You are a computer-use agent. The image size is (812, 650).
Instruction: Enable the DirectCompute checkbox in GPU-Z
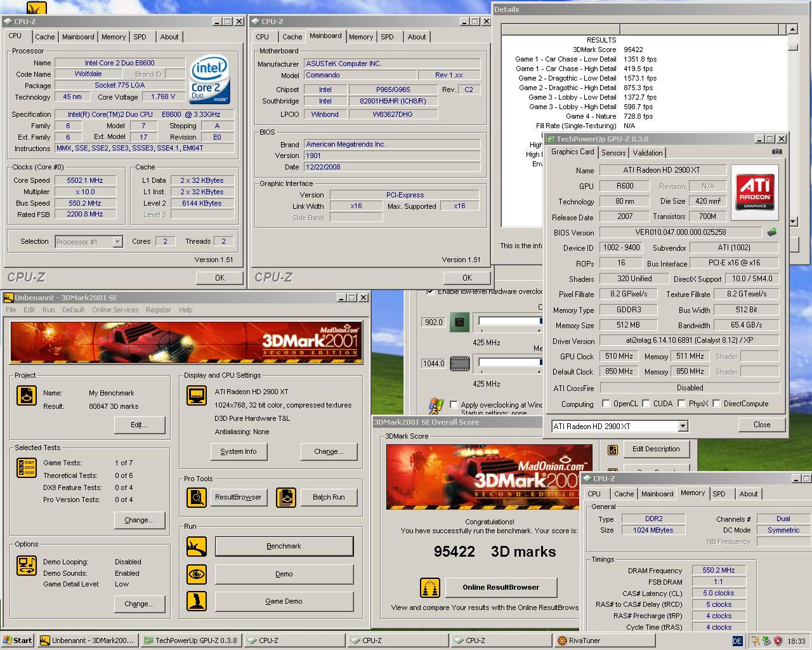[x=716, y=404]
